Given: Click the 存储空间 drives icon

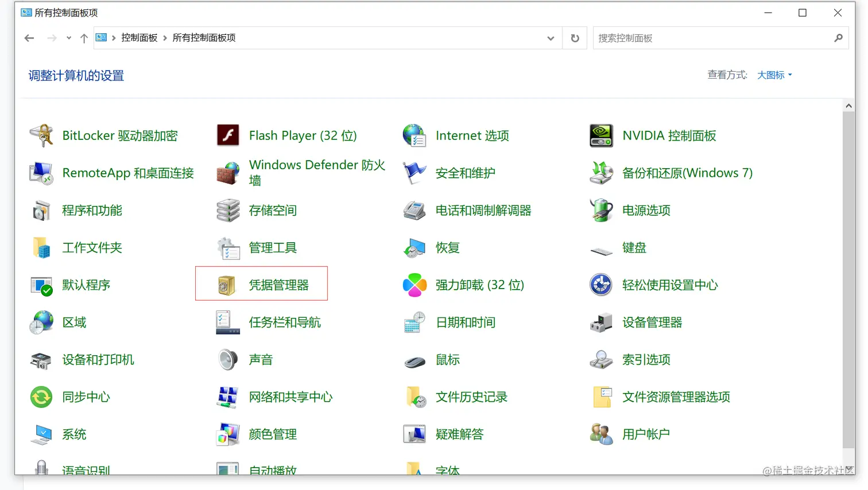Looking at the screenshot, I should point(228,211).
